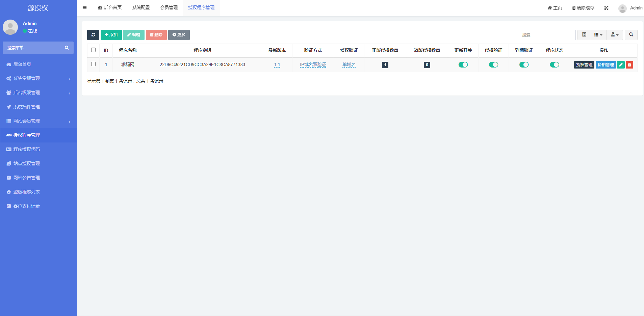Open the export data dropdown
The height and width of the screenshot is (316, 644).
coord(615,35)
